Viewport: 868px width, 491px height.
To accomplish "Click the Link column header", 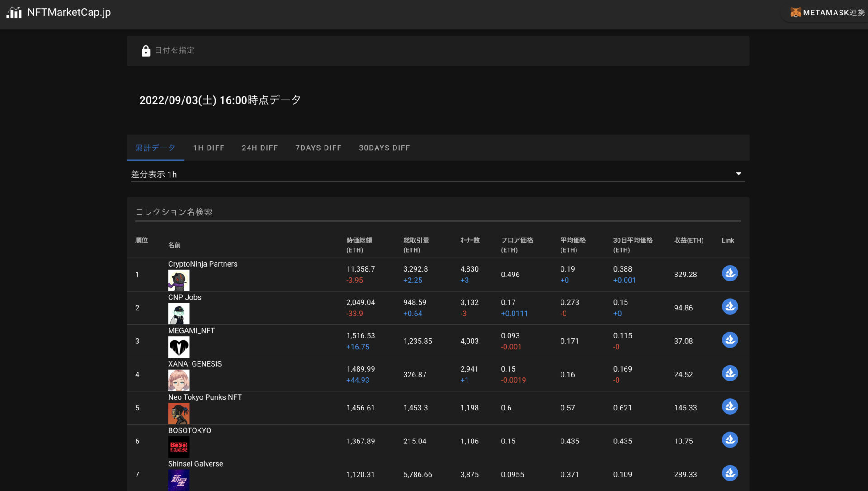I will click(728, 240).
